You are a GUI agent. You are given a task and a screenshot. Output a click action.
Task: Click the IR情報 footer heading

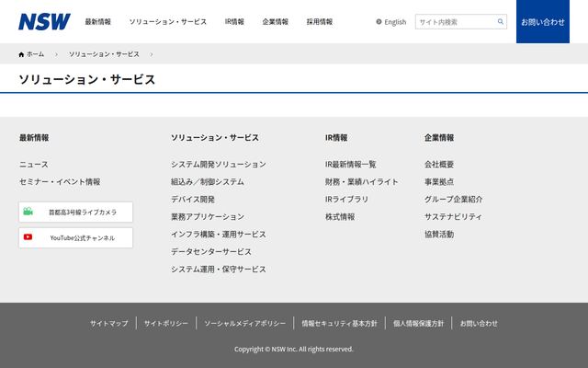336,138
